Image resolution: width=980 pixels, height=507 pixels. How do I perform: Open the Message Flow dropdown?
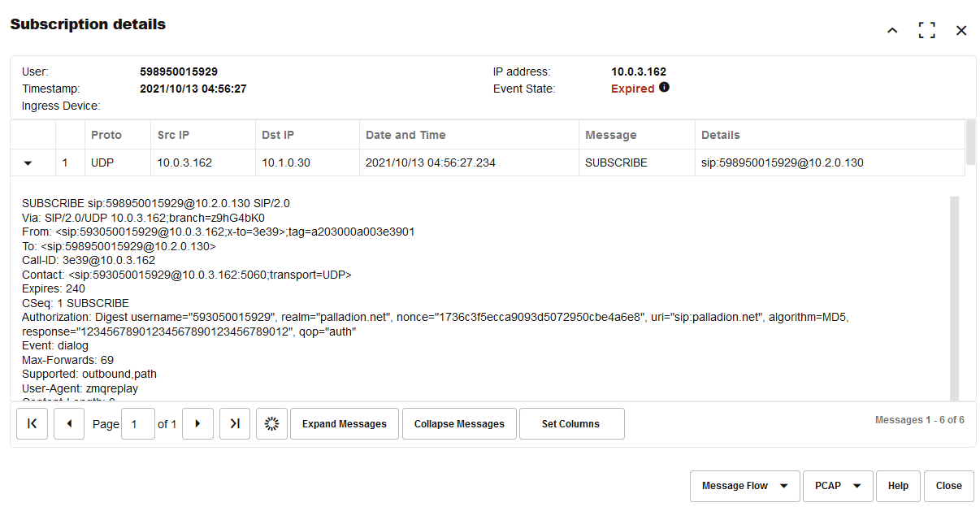click(745, 486)
